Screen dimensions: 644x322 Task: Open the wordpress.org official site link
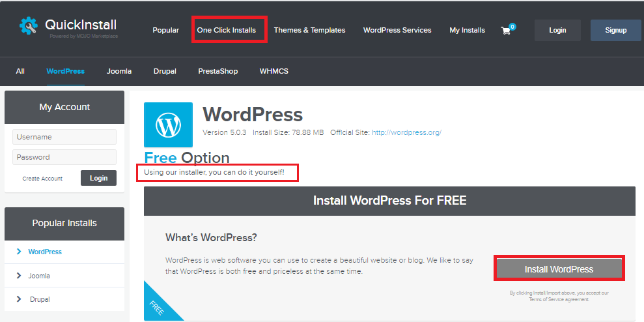pos(406,132)
